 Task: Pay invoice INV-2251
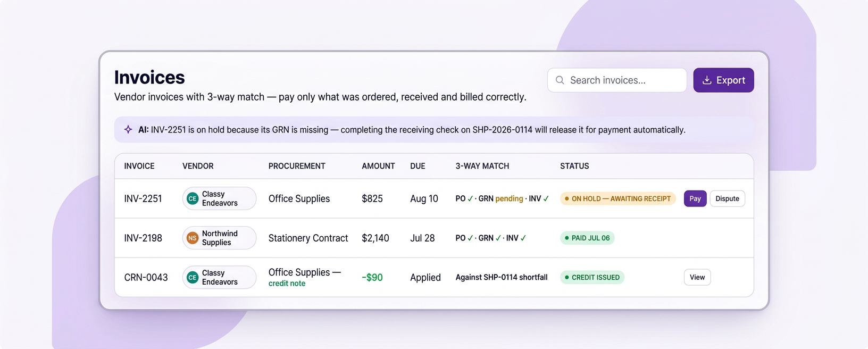[695, 198]
